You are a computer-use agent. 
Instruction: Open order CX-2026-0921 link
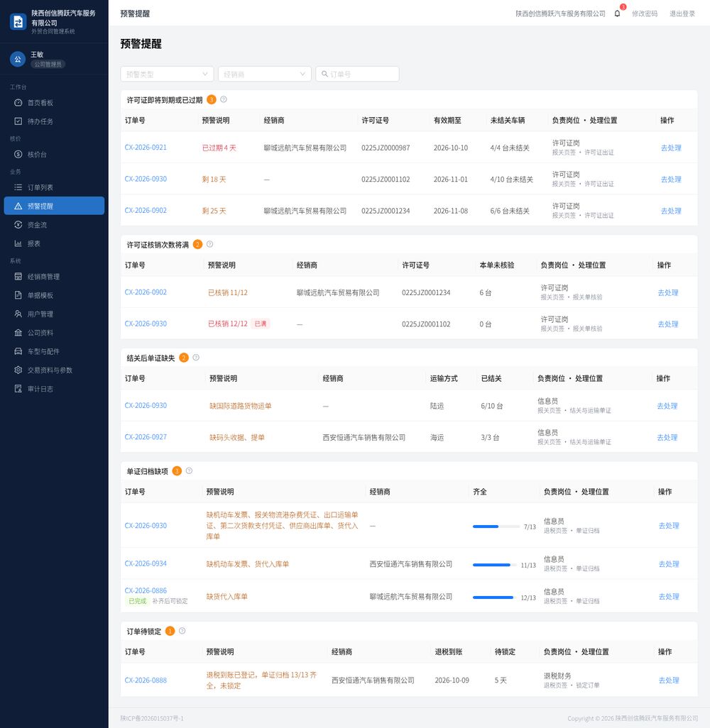click(x=146, y=147)
